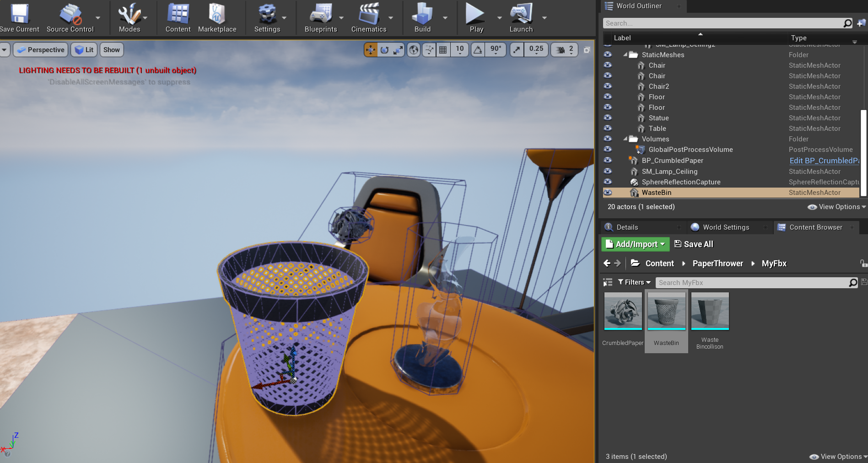Open viewport options dropdown arrow
Image resolution: width=868 pixels, height=463 pixels.
[x=4, y=50]
